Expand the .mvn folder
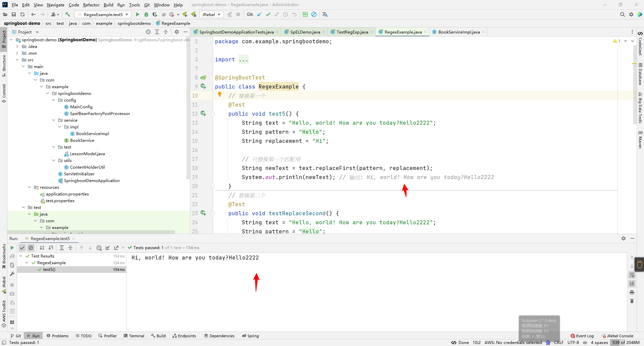Screen dimensions: 644x346 coord(17,53)
